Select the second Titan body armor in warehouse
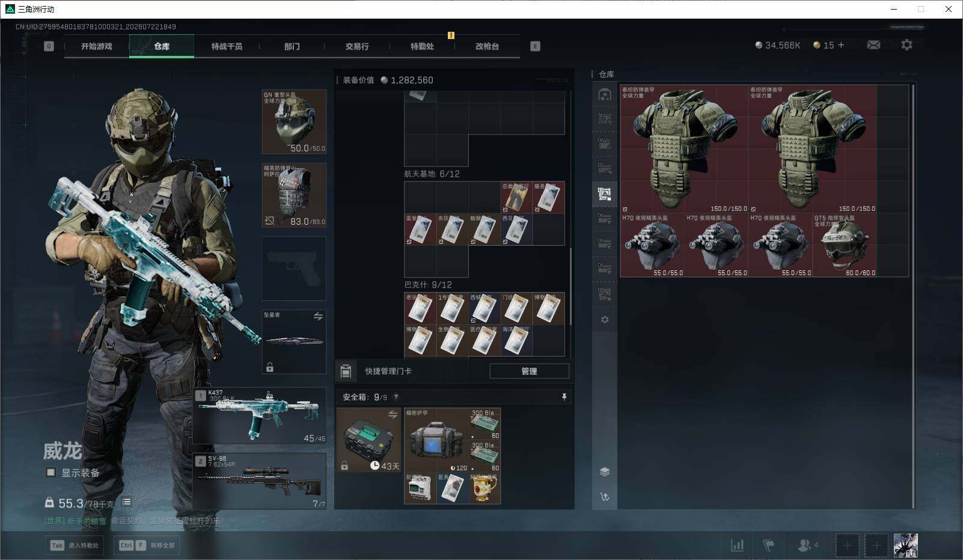The height and width of the screenshot is (560, 963). point(813,149)
